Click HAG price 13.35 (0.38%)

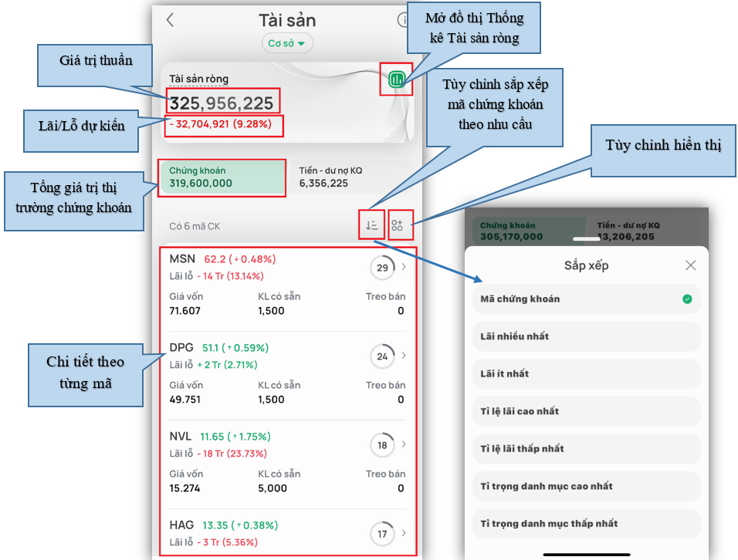(x=240, y=525)
